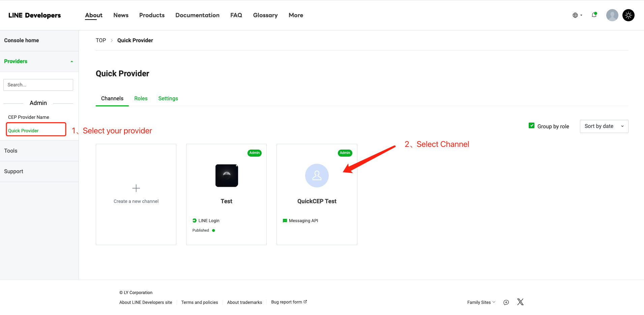Open the About menu item

(94, 15)
